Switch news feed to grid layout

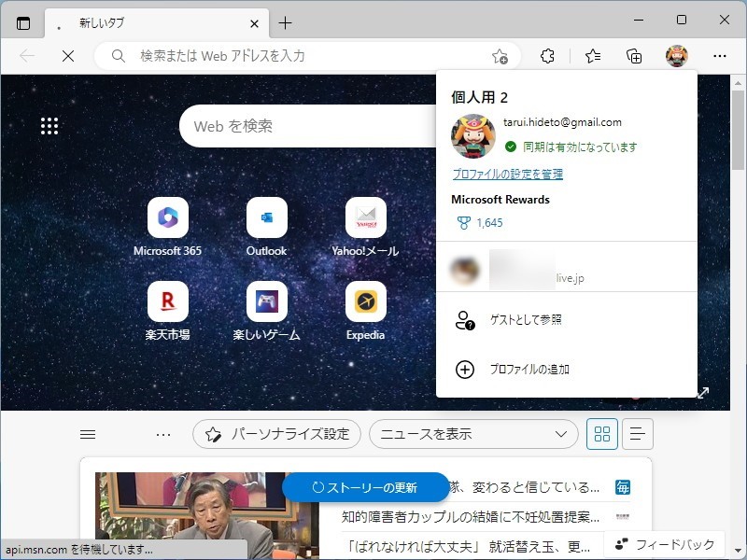(x=601, y=433)
